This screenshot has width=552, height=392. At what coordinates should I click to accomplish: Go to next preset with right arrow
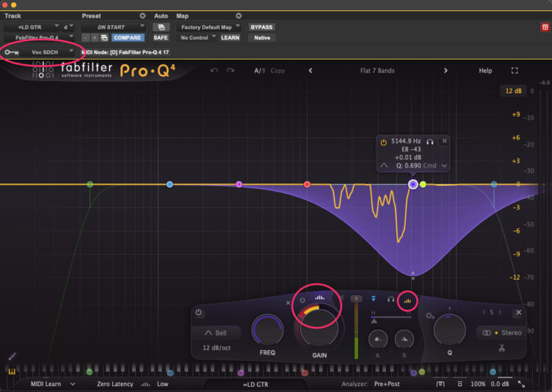click(x=446, y=70)
